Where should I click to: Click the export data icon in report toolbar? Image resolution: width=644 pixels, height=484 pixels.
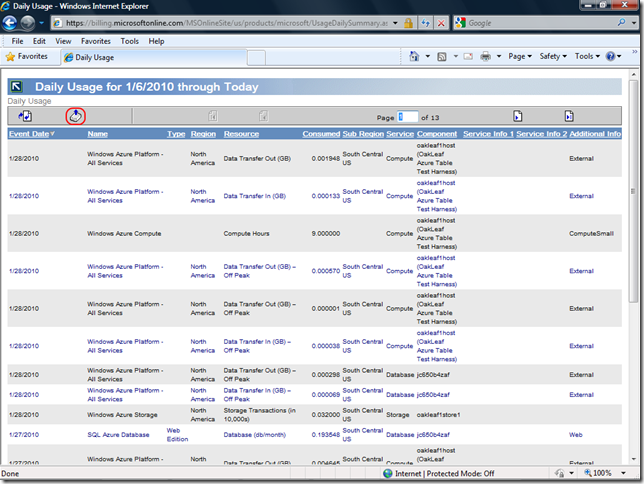76,116
